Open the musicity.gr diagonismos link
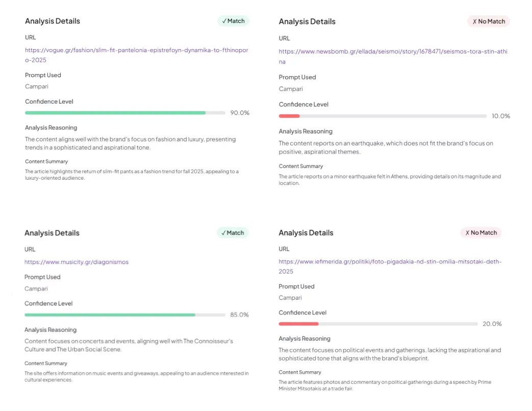Viewport: 532px width, 411px height. click(77, 262)
